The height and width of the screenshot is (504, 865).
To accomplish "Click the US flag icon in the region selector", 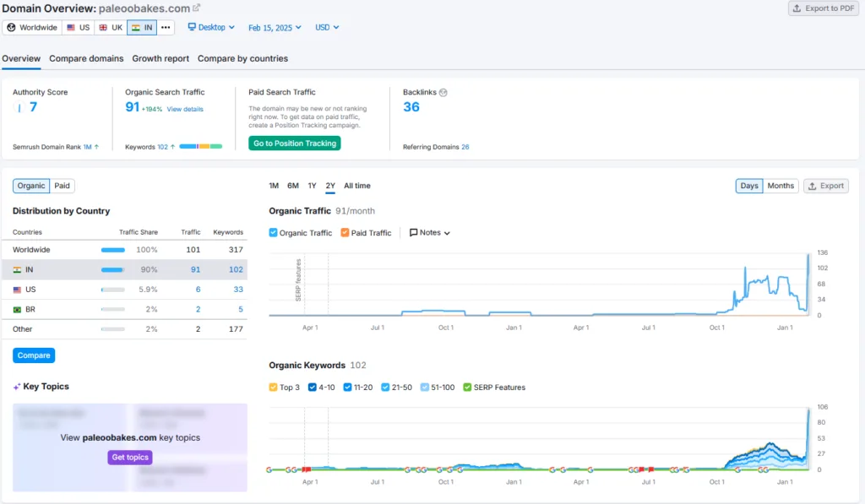I will pos(71,28).
